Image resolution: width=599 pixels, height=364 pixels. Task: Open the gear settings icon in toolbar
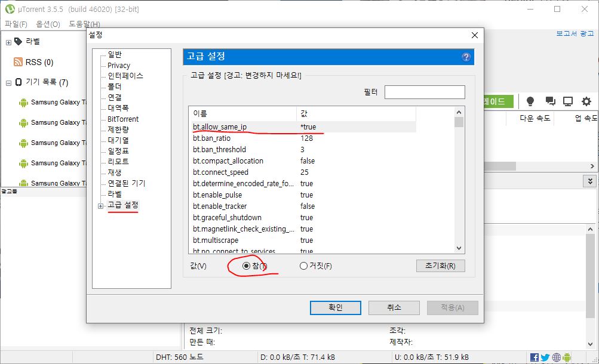[x=586, y=101]
